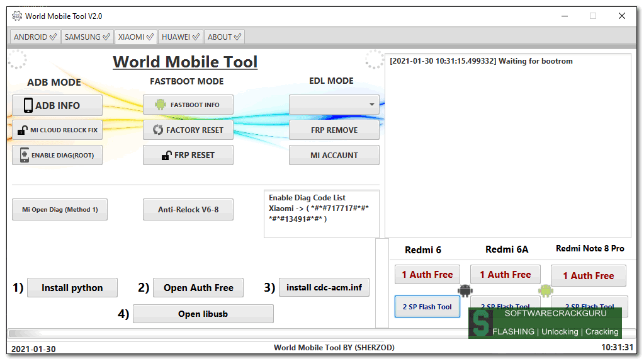The width and height of the screenshot is (644, 361).
Task: Click the padlock icon on MI CLOUD RELOCK FIX
Action: (x=23, y=130)
